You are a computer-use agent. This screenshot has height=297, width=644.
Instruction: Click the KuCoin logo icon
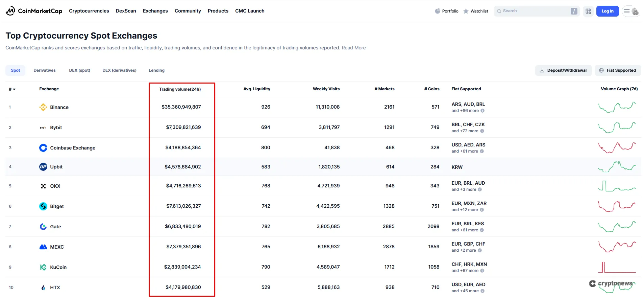[x=43, y=267]
